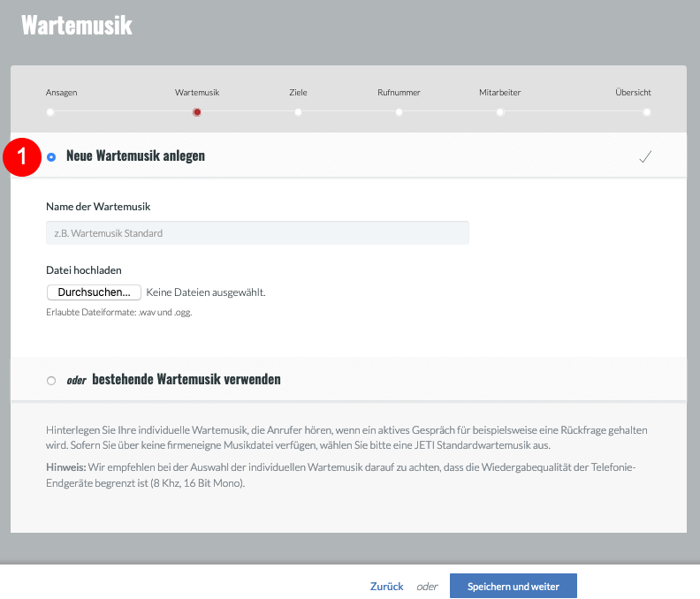700x599 pixels.
Task: Click the red Wartemusik step dot
Action: 197,112
